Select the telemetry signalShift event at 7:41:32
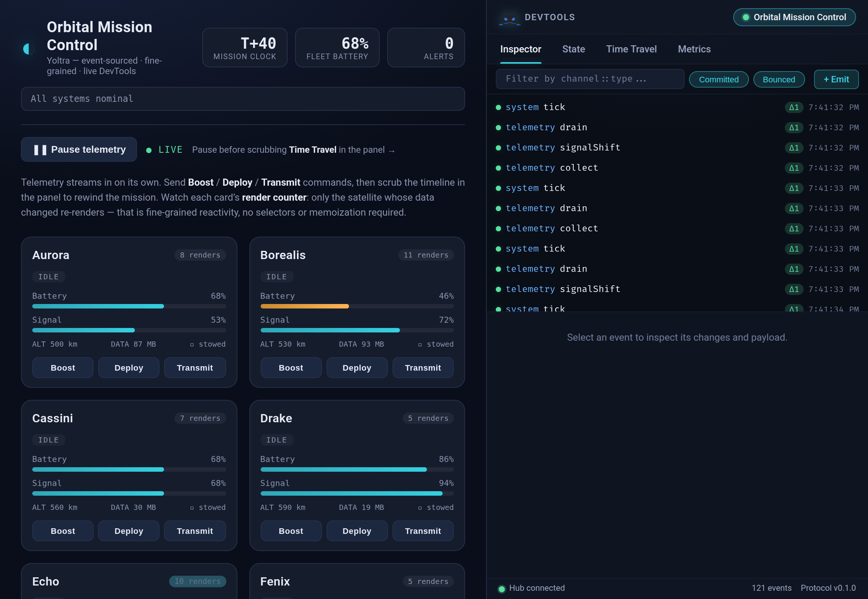Screen dimensions: 868x599 677,148
